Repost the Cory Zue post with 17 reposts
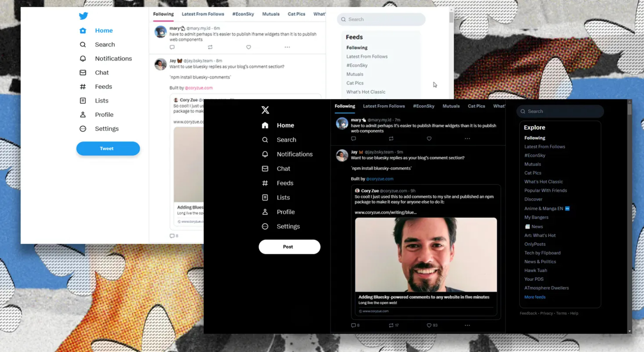Image resolution: width=644 pixels, height=352 pixels. pyautogui.click(x=391, y=325)
